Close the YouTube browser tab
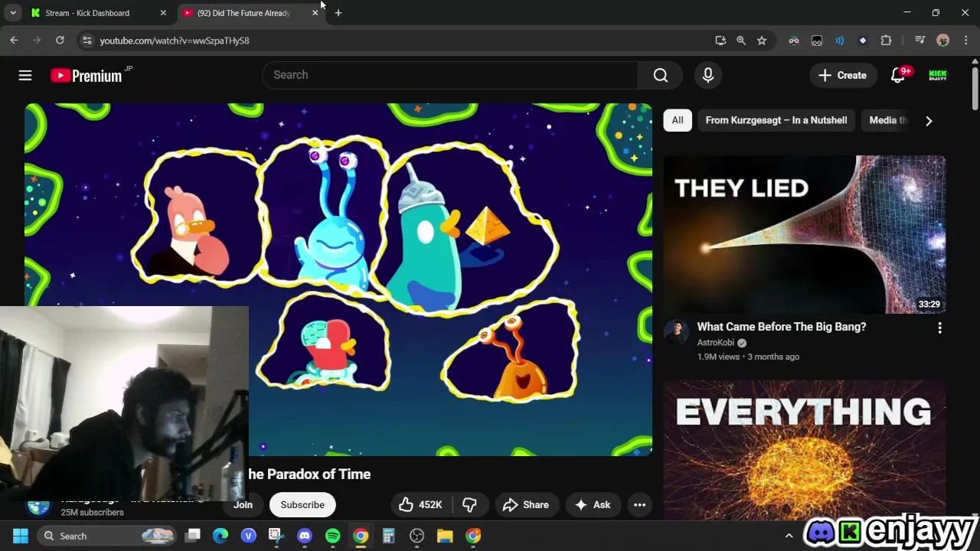 (x=315, y=13)
